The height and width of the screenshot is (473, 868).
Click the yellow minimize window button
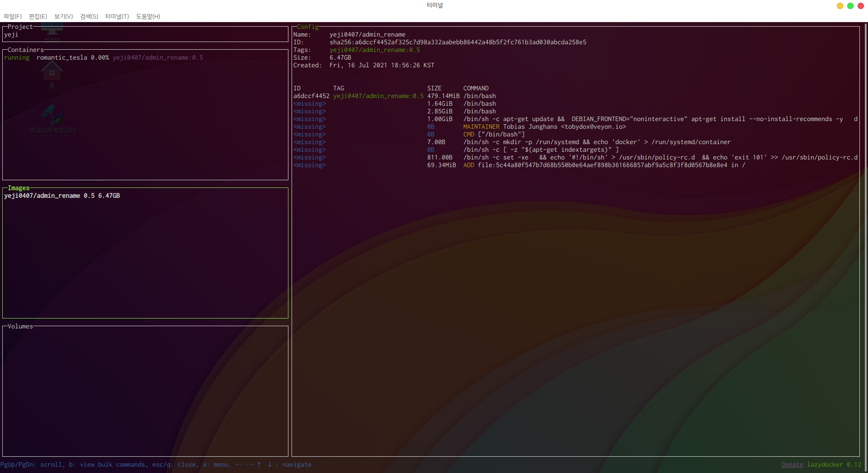pyautogui.click(x=840, y=6)
